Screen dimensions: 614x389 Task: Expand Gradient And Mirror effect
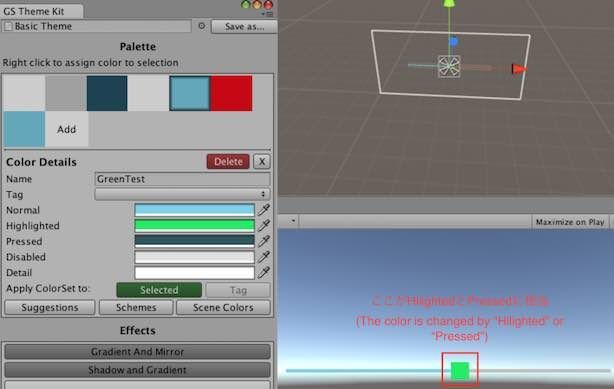pos(137,351)
